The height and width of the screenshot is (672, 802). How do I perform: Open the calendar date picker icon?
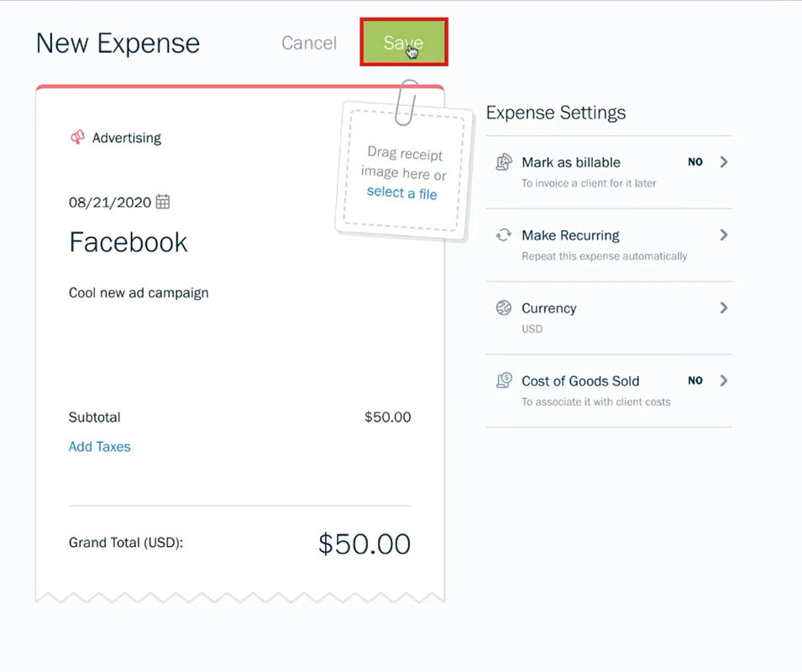(x=163, y=202)
